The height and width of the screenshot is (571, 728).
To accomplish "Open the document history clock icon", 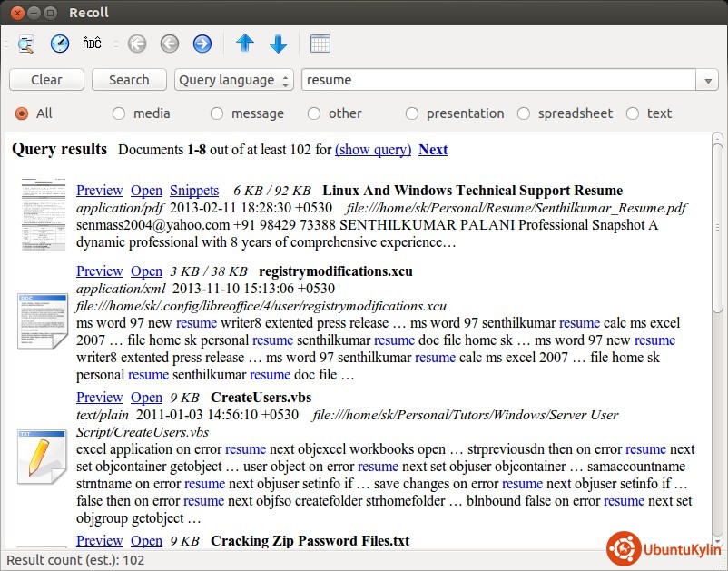I will 59,44.
